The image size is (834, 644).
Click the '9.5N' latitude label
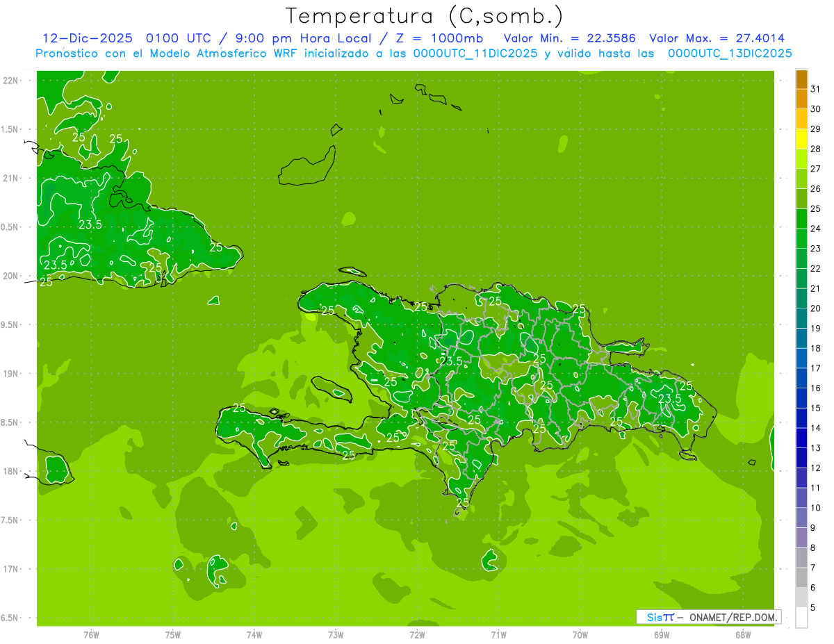click(x=10, y=324)
